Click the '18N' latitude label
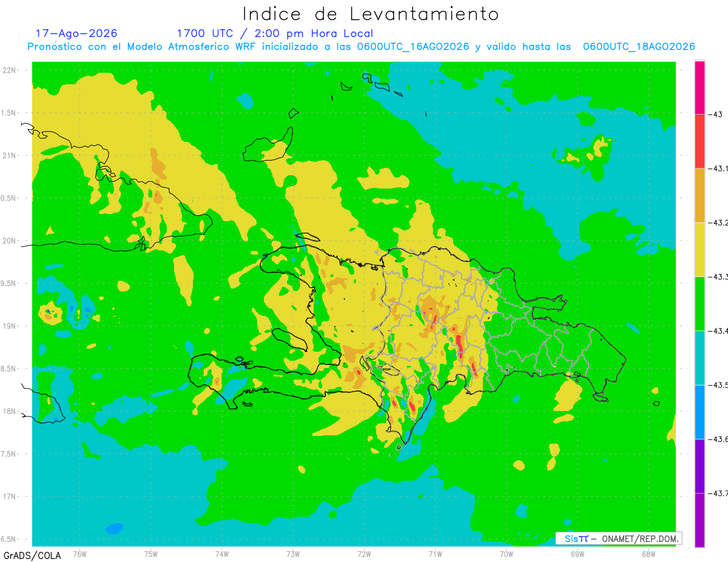Viewport: 728px width, 562px height. pos(10,411)
